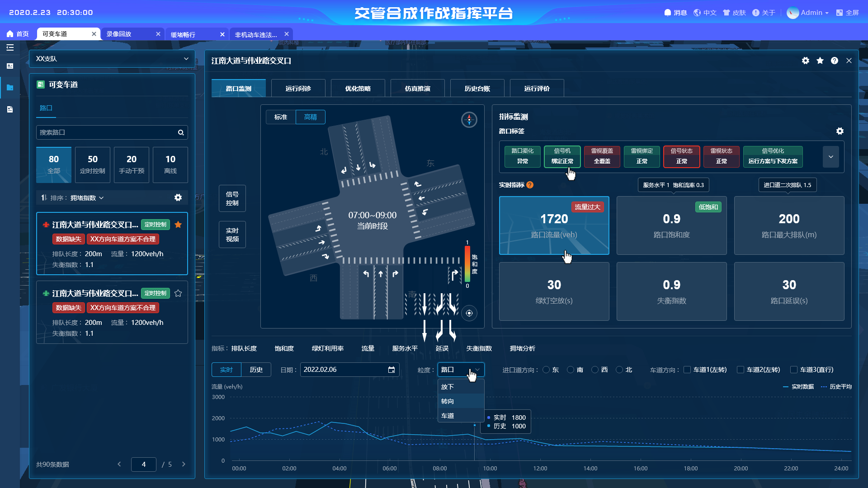The width and height of the screenshot is (868, 488).
Task: Switch map to 高精 mode
Action: click(311, 117)
